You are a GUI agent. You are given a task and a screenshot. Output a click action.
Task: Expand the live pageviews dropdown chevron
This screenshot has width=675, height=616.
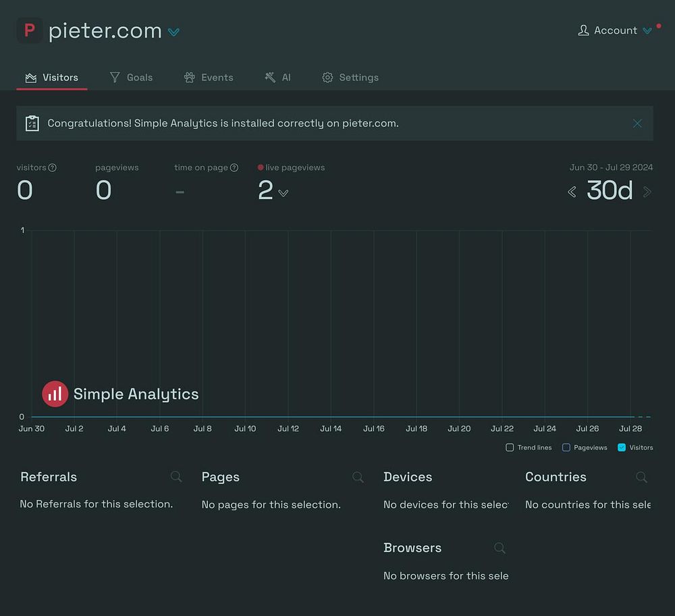(x=283, y=193)
